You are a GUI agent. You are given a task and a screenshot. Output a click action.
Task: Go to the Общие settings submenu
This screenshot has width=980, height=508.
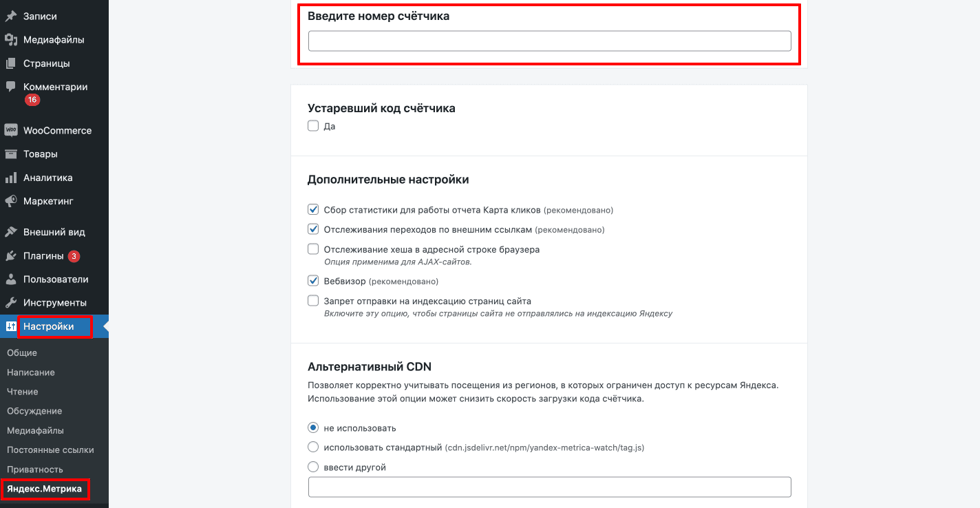(x=22, y=353)
